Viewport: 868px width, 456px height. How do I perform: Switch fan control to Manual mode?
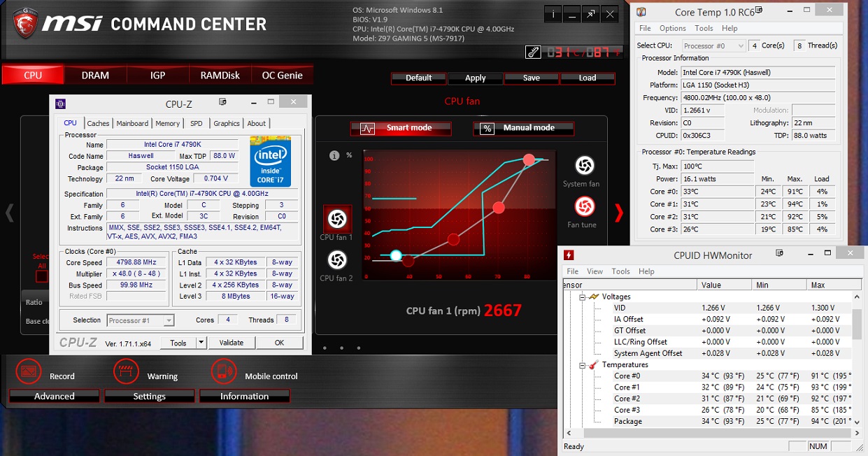pyautogui.click(x=523, y=129)
